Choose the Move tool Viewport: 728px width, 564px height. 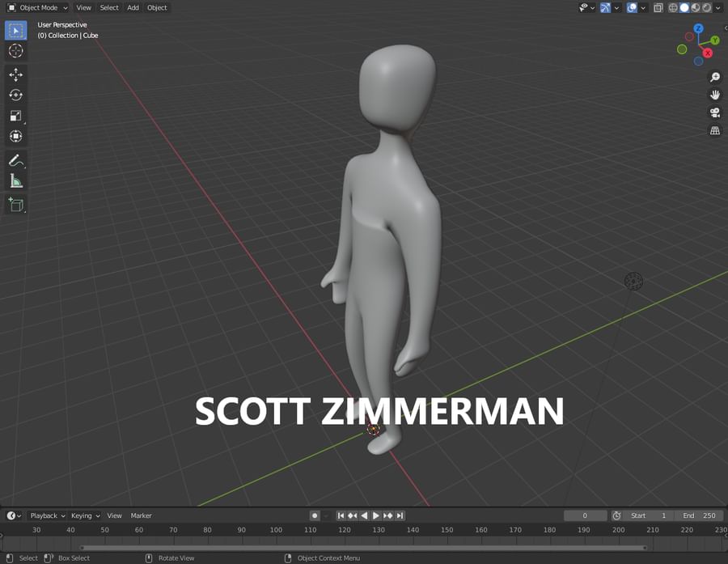[x=16, y=74]
